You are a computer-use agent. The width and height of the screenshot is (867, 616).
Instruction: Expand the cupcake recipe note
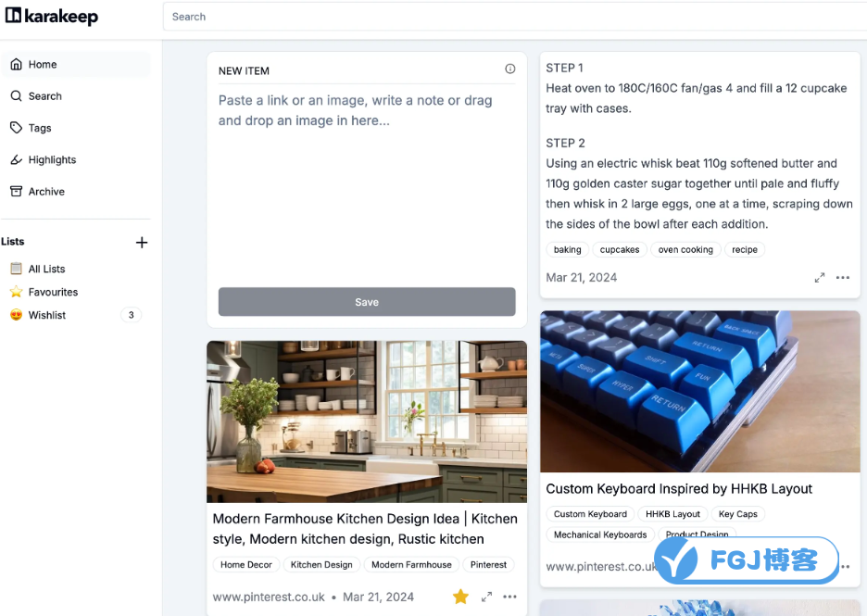[820, 278]
